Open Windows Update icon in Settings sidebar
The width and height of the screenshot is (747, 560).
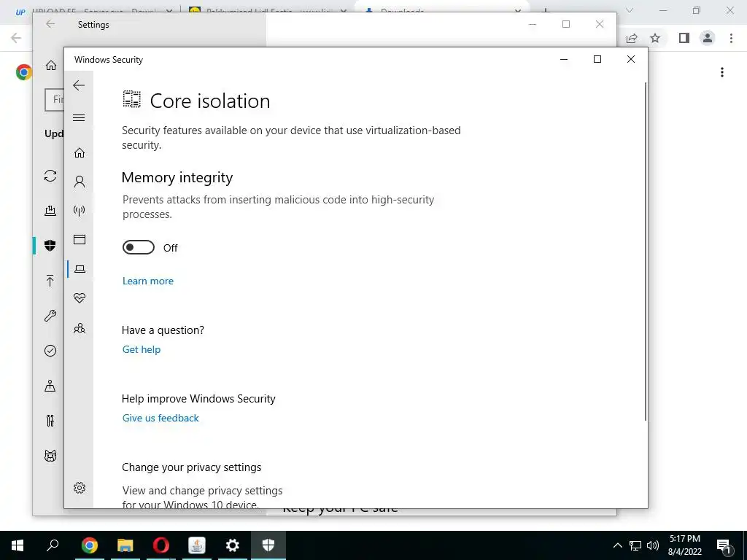[x=50, y=176]
